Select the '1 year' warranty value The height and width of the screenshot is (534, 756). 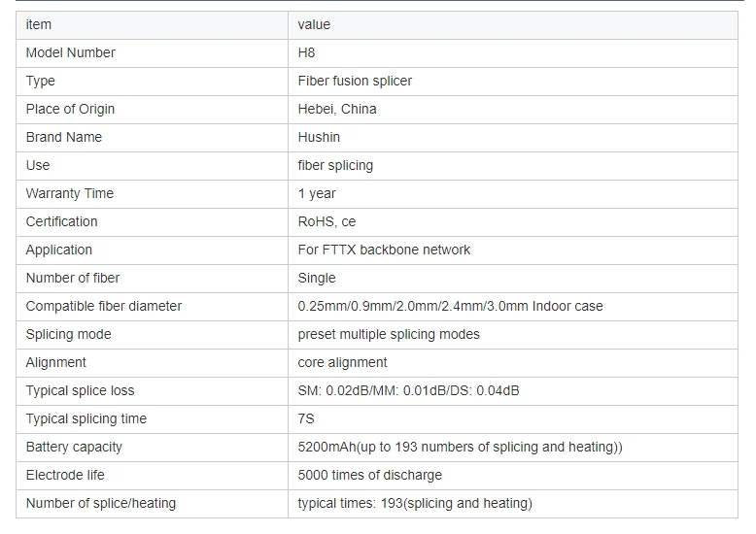click(317, 193)
